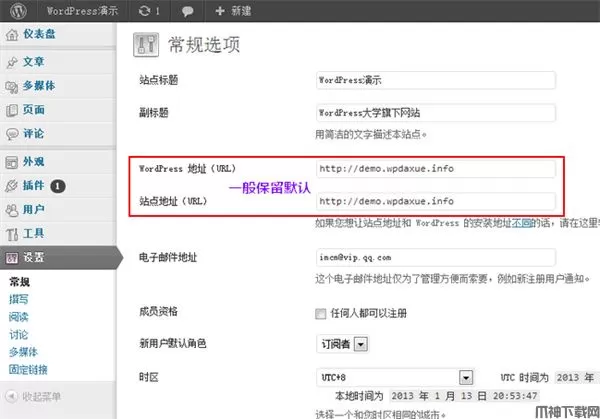Click the posts pin icon
This screenshot has height=419, width=600.
pyautogui.click(x=12, y=62)
